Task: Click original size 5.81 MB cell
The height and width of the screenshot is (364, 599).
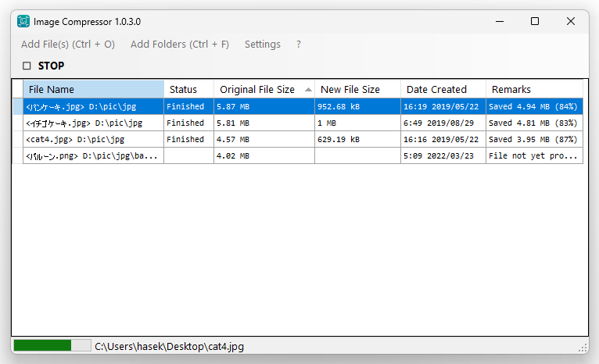Action: click(x=264, y=123)
